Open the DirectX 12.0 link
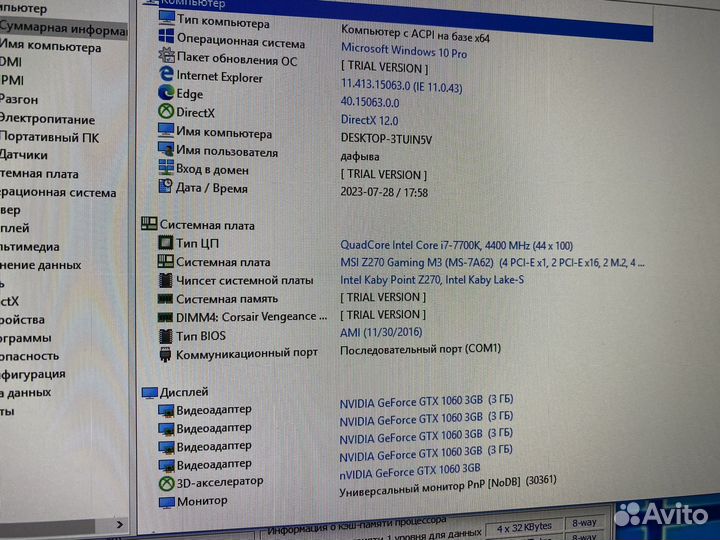The width and height of the screenshot is (720, 540). click(x=369, y=120)
